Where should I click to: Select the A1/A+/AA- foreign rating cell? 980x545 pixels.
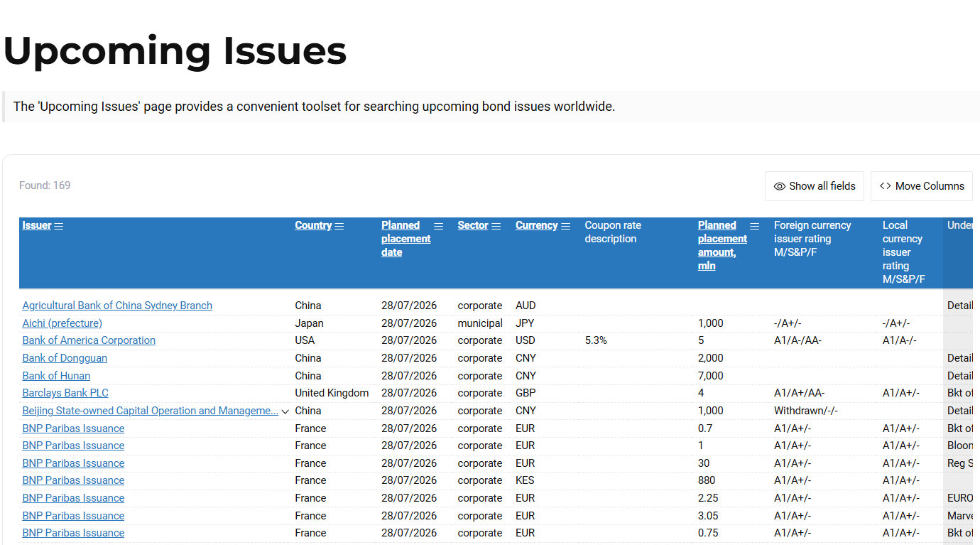tap(800, 393)
